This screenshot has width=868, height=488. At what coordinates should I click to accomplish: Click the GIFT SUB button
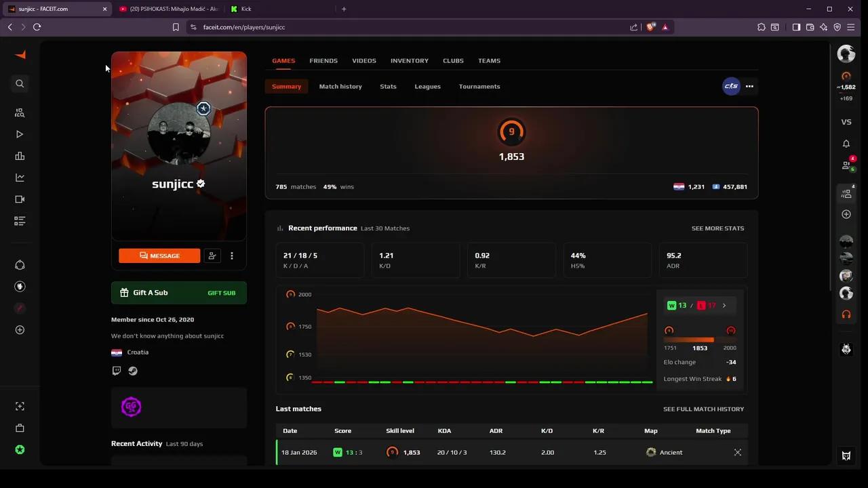(221, 293)
